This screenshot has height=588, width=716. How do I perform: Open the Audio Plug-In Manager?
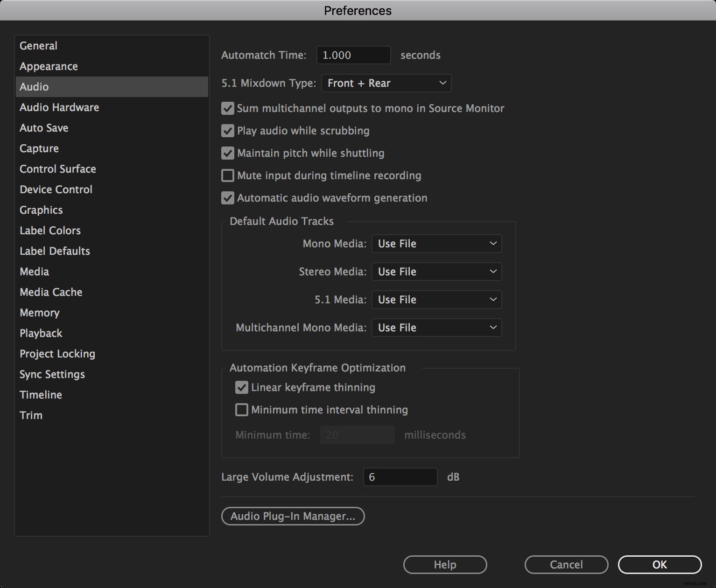(293, 516)
